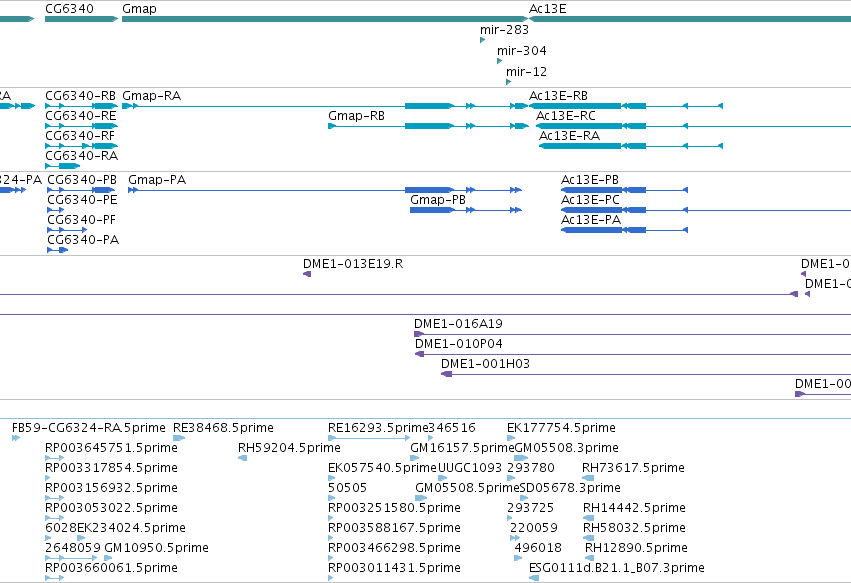Select feature 220059
This screenshot has height=583, width=851.
coord(515,538)
